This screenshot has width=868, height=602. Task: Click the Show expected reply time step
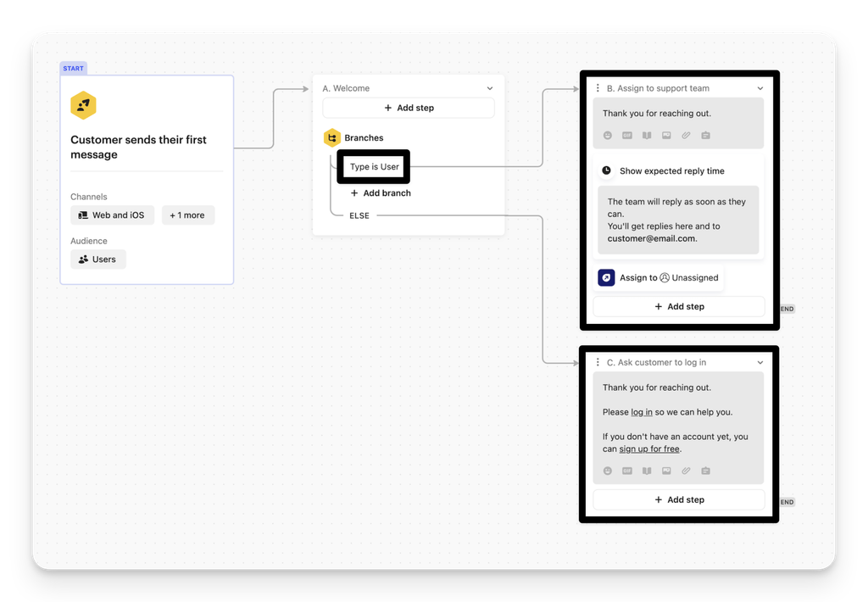point(679,170)
